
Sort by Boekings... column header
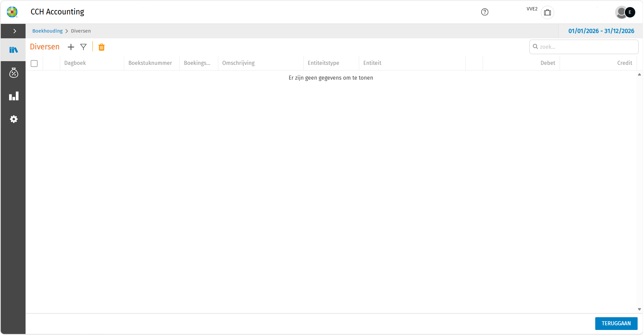[197, 63]
